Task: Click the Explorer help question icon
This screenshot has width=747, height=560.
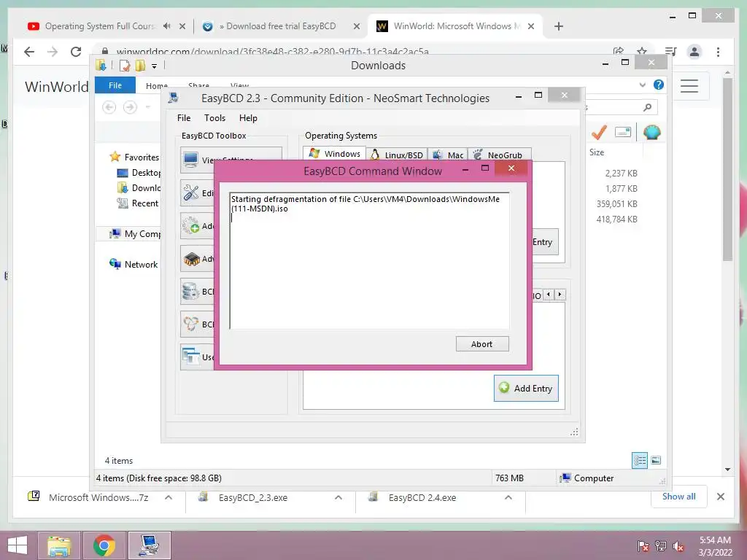Action: [x=659, y=85]
